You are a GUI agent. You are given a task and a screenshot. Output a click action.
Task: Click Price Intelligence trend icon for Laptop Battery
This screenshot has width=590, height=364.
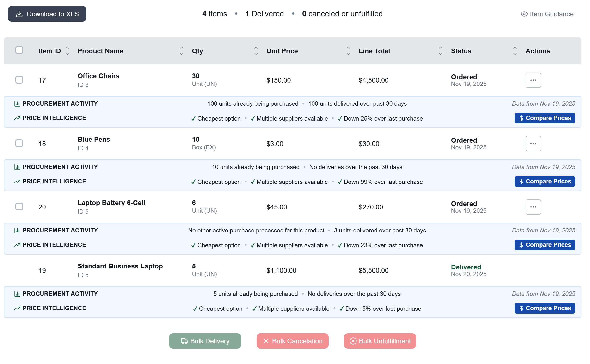point(17,245)
